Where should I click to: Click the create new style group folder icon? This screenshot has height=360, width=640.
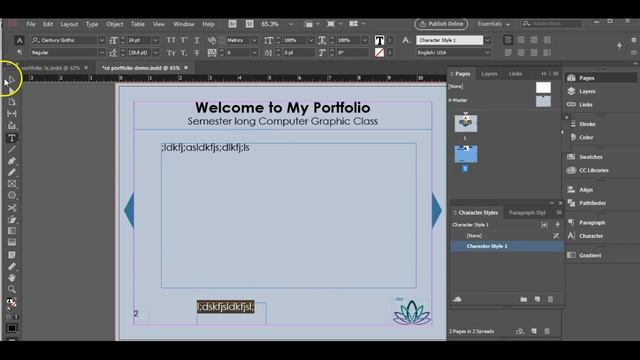click(524, 299)
